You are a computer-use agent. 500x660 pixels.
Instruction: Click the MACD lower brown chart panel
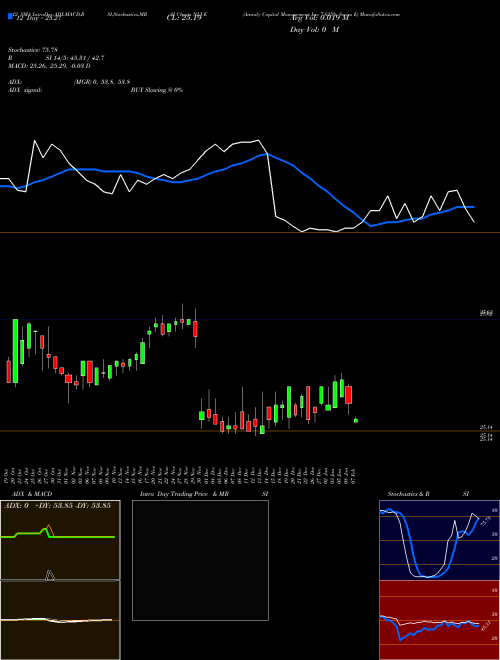60,620
